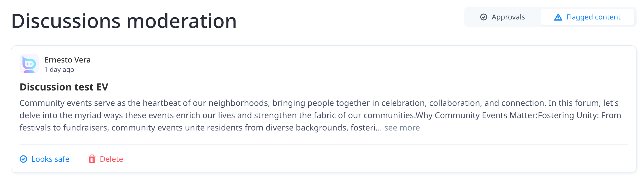The width and height of the screenshot is (644, 176).
Task: Click the 1 day ago timestamp
Action: coord(59,70)
